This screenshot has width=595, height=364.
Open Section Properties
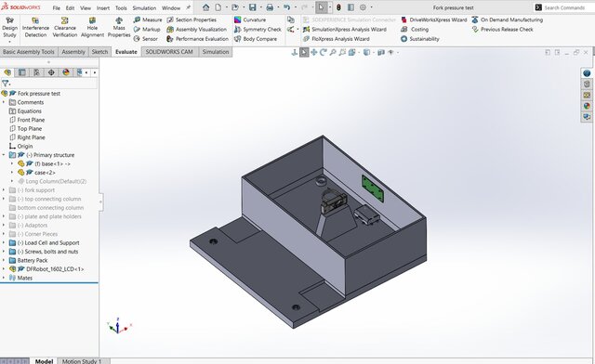pos(192,19)
